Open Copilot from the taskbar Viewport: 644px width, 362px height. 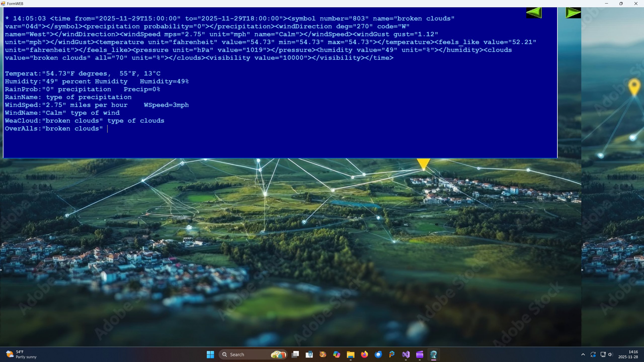[337, 354]
